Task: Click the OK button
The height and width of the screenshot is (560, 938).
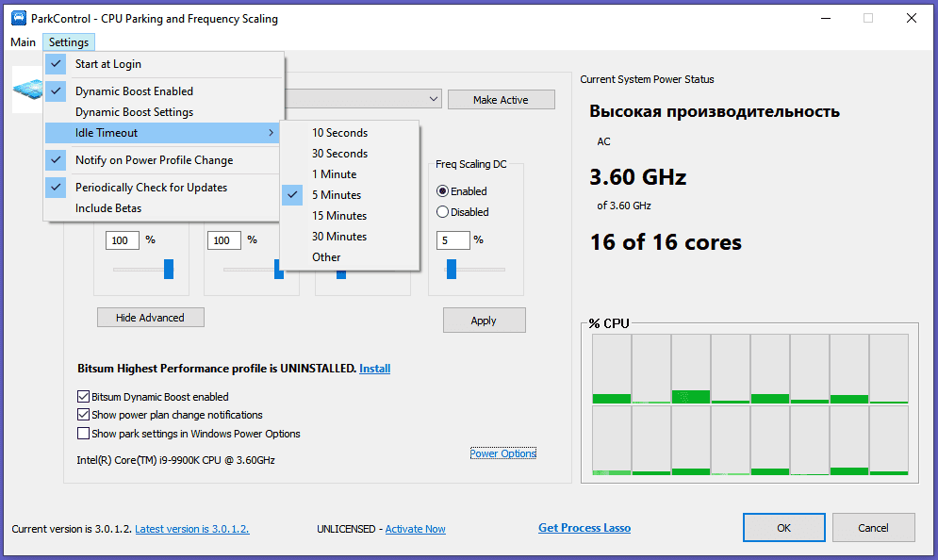Action: [783, 528]
